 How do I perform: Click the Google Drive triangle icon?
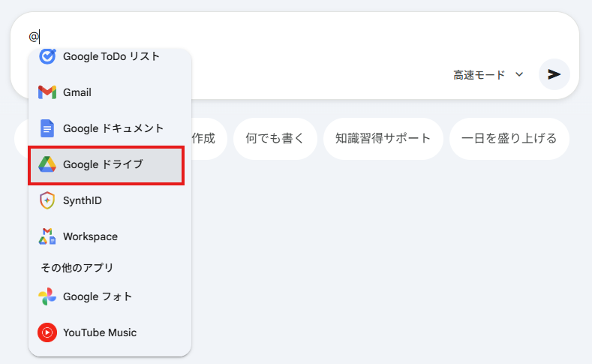click(x=47, y=164)
